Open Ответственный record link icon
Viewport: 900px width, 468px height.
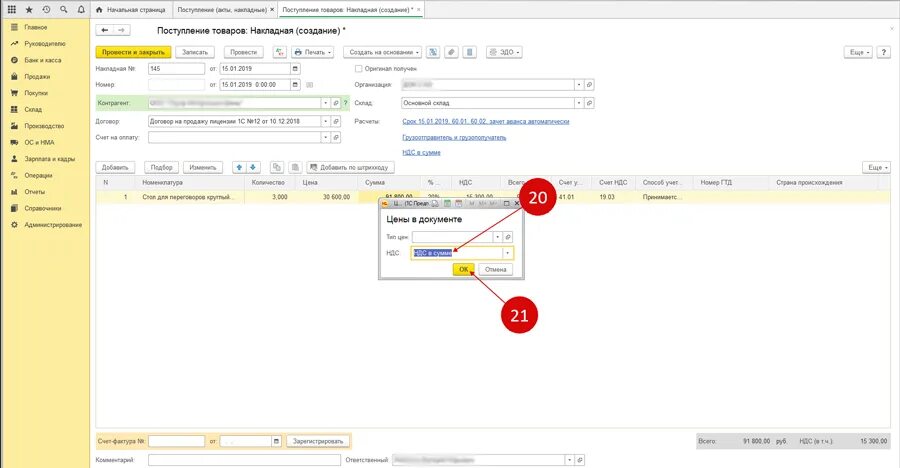579,460
